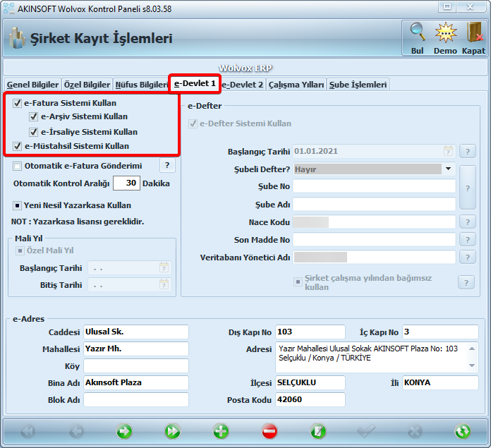
Task: Click help button next to Veritabanı Yönetici Adı
Action: pyautogui.click(x=468, y=258)
